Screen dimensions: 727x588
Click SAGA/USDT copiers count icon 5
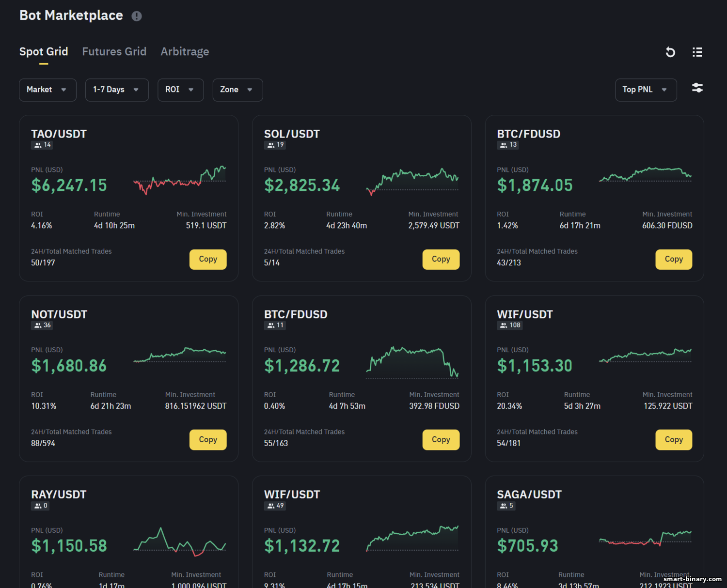(x=506, y=506)
